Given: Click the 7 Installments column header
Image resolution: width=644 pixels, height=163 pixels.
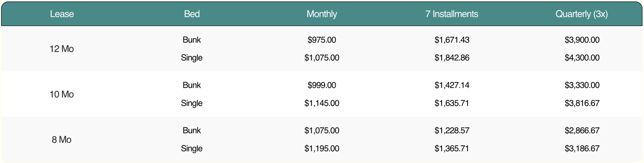Looking at the screenshot, I should [x=452, y=14].
